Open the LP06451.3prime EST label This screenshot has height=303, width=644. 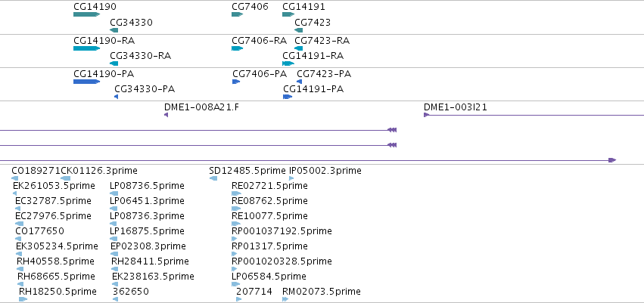click(147, 201)
